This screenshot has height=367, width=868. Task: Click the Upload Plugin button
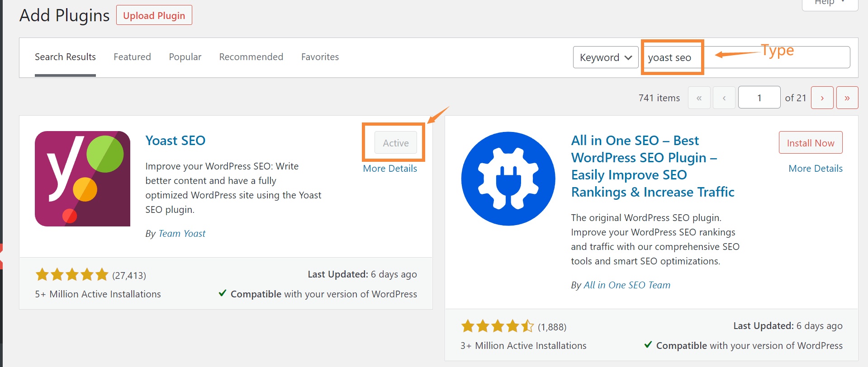pyautogui.click(x=154, y=15)
